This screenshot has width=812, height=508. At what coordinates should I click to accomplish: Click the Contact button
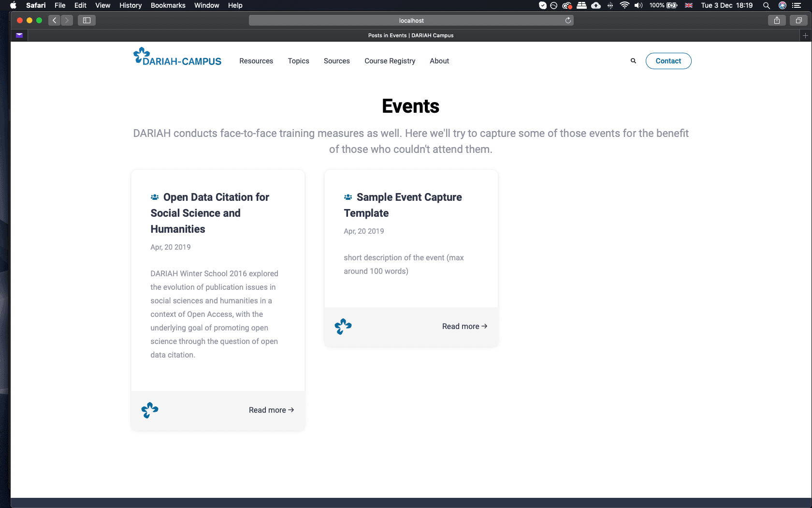[x=668, y=61]
